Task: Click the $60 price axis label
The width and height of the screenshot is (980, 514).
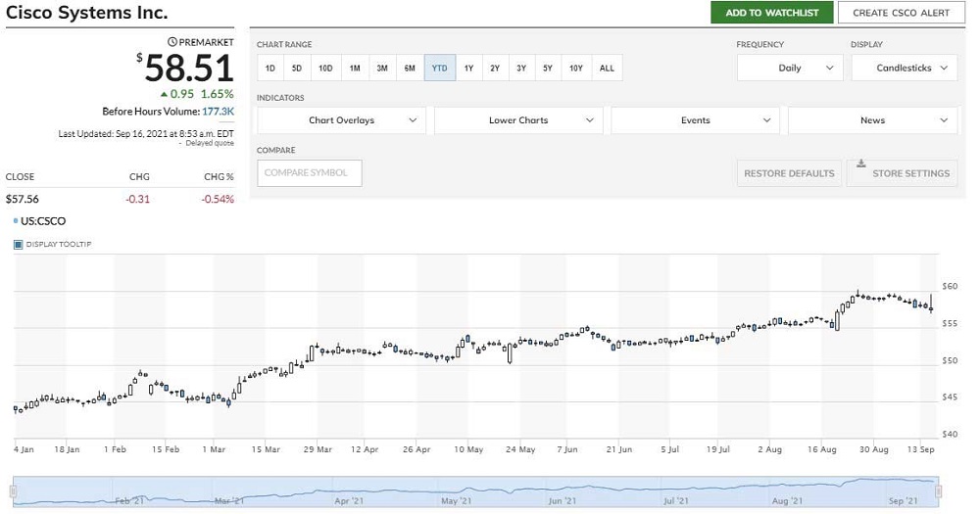Action: [950, 286]
